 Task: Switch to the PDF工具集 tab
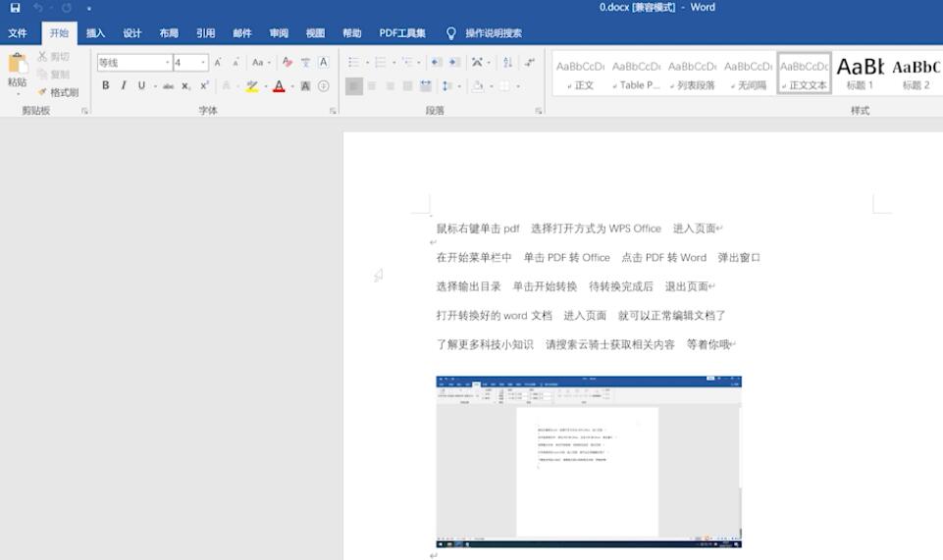pyautogui.click(x=402, y=33)
